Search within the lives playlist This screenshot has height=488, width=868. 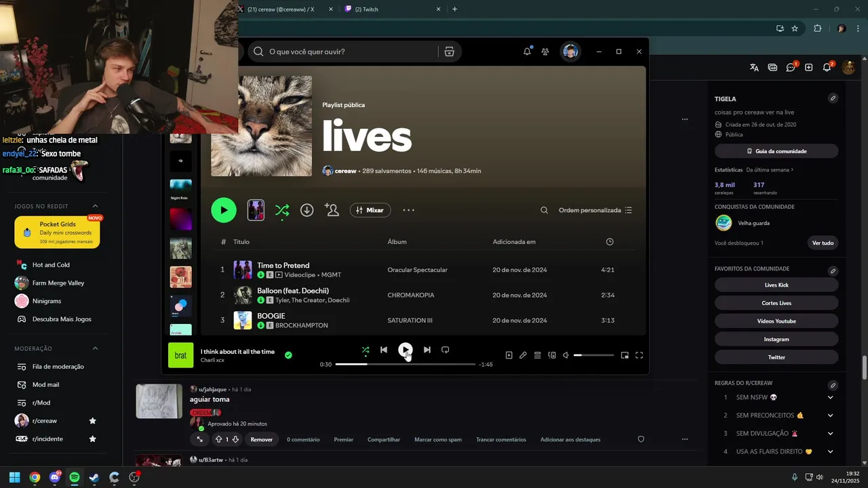(544, 210)
